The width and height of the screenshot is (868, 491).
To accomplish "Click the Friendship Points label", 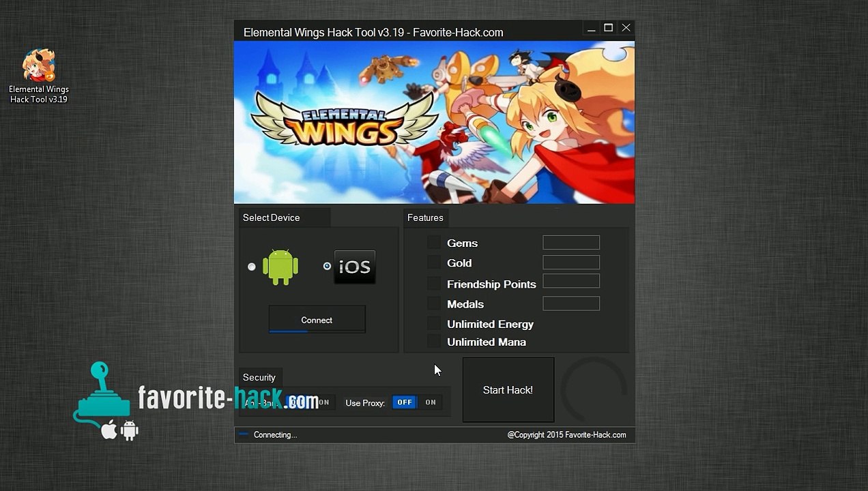I will [491, 284].
